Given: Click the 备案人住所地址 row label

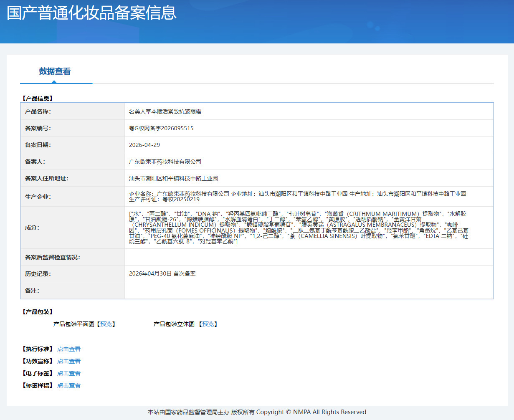Looking at the screenshot, I should 47,178.
